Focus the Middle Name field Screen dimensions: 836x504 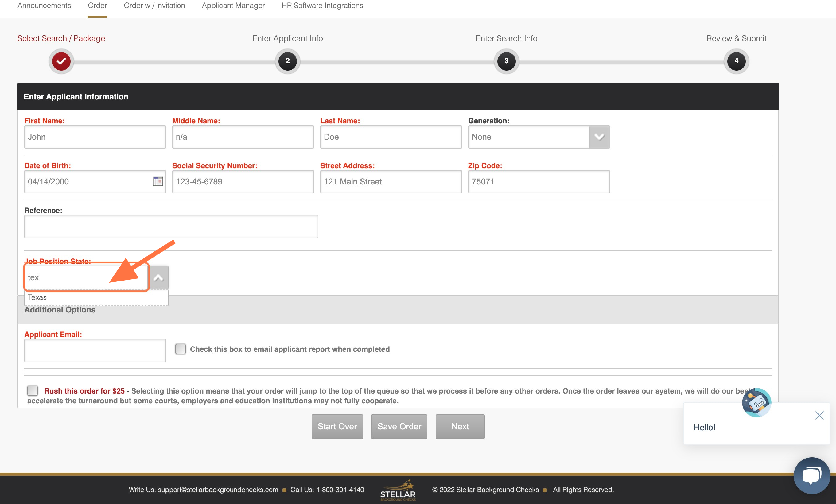[x=243, y=137]
